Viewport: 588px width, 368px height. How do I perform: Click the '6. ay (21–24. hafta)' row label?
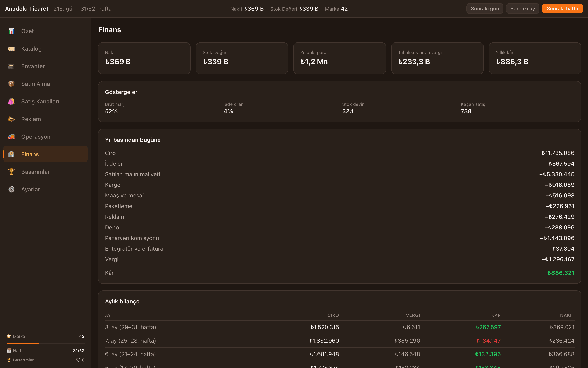(x=130, y=354)
